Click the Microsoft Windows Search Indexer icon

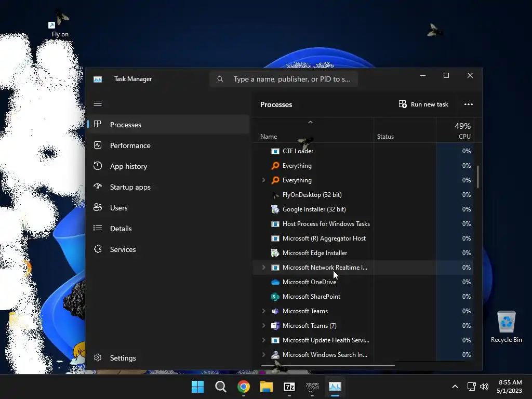[x=275, y=354]
